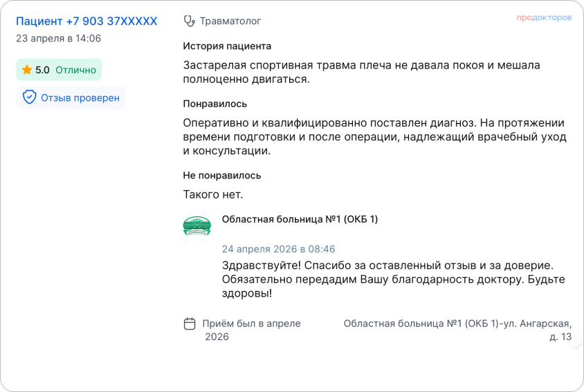Click the Приём был в апреле 2026 text
The height and width of the screenshot is (392, 584).
coord(251,330)
